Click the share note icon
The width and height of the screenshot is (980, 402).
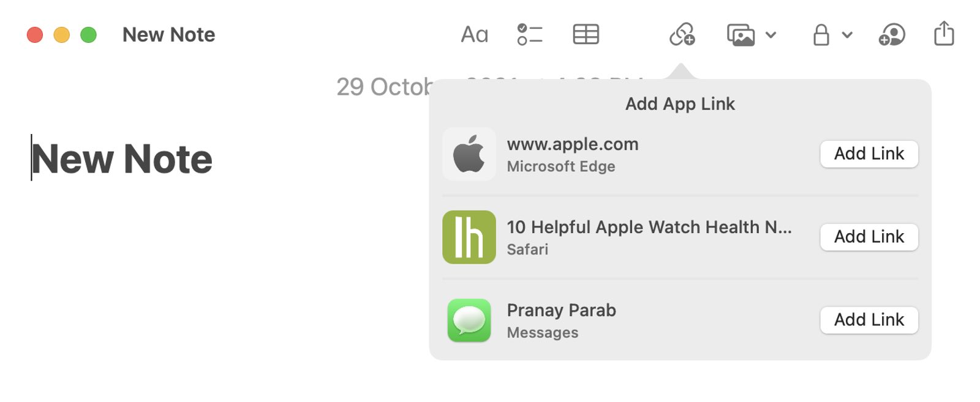(x=944, y=34)
